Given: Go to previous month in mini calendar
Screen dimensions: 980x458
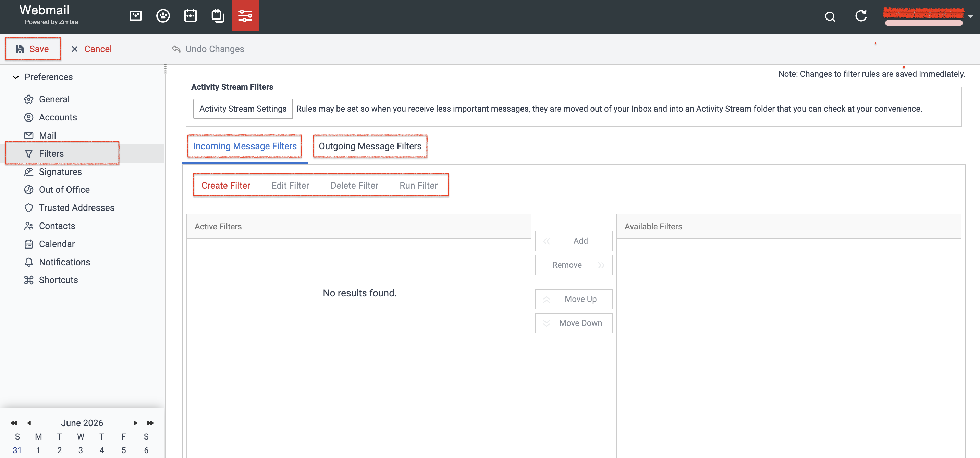Looking at the screenshot, I should 29,423.
